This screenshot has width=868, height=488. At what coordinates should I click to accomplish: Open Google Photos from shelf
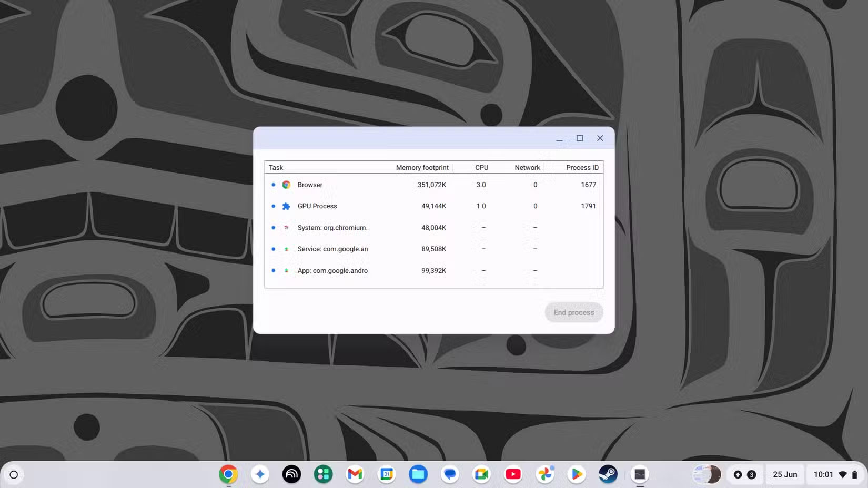pyautogui.click(x=545, y=474)
